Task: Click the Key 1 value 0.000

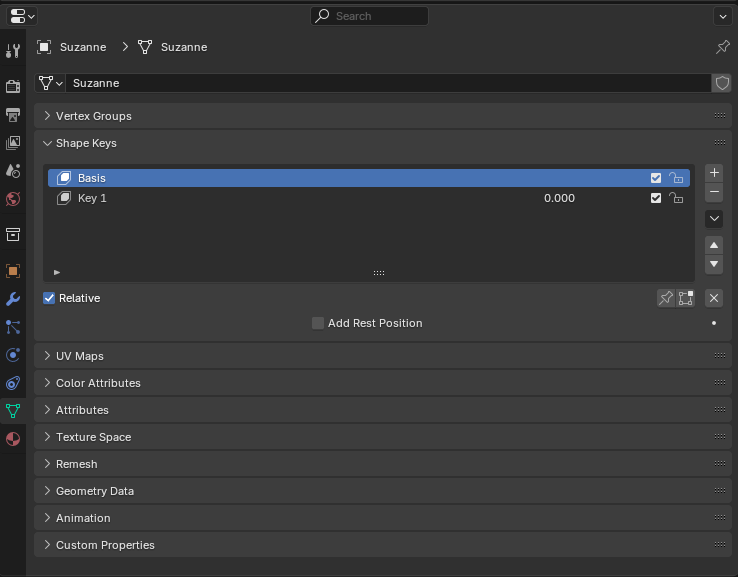Action: coord(559,198)
